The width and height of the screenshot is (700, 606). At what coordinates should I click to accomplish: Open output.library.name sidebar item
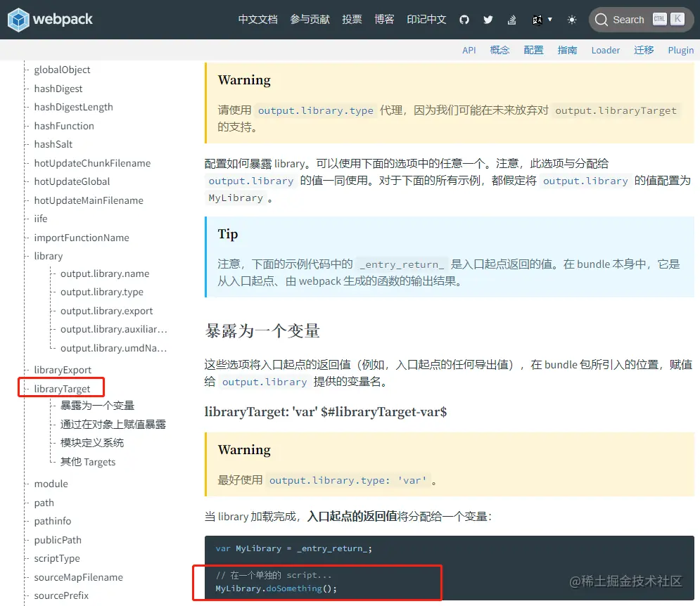click(x=105, y=273)
